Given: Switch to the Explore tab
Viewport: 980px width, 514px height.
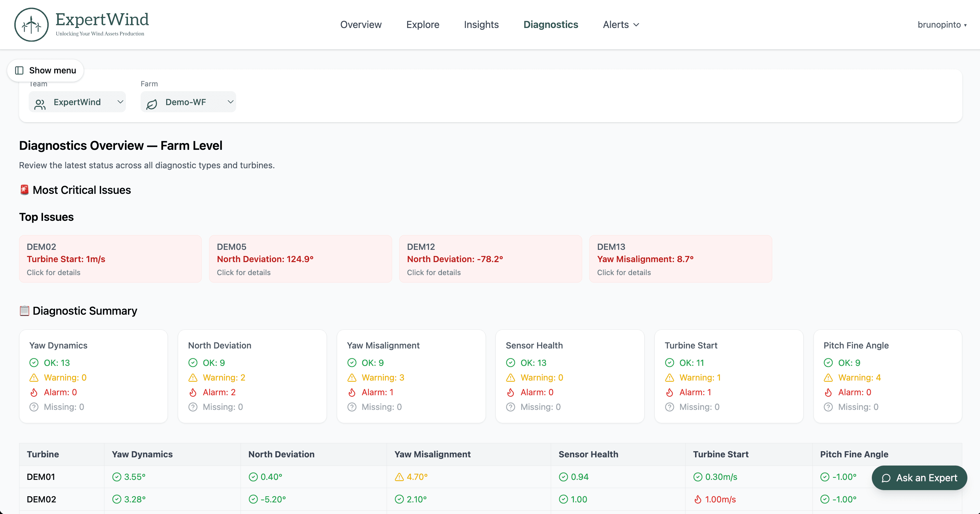Looking at the screenshot, I should pos(422,25).
